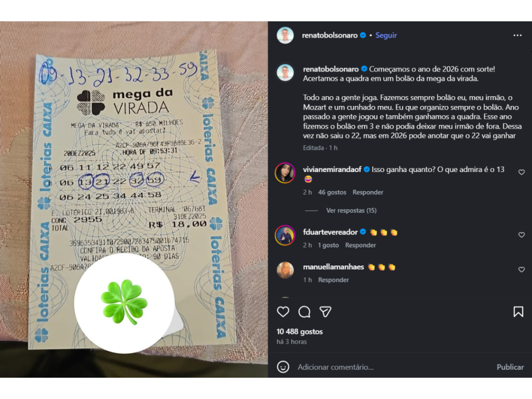The width and height of the screenshot is (532, 399).
Task: Like vivianemirandaof's comment
Action: point(522,172)
